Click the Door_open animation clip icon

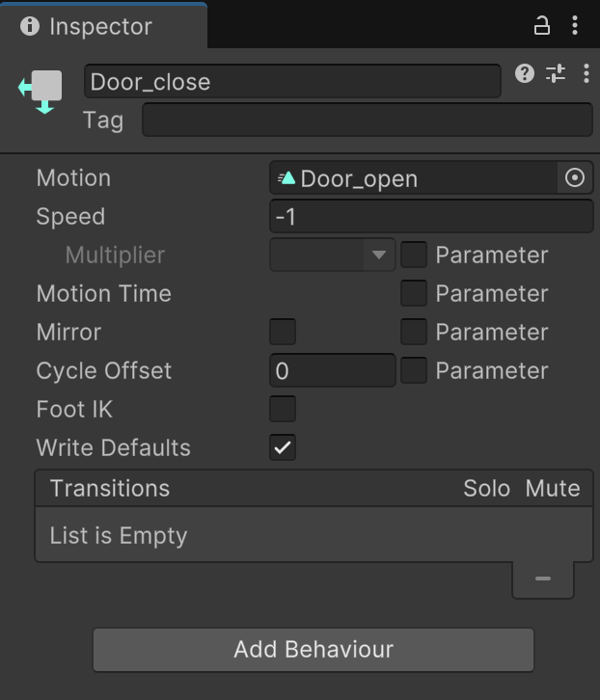click(x=286, y=178)
